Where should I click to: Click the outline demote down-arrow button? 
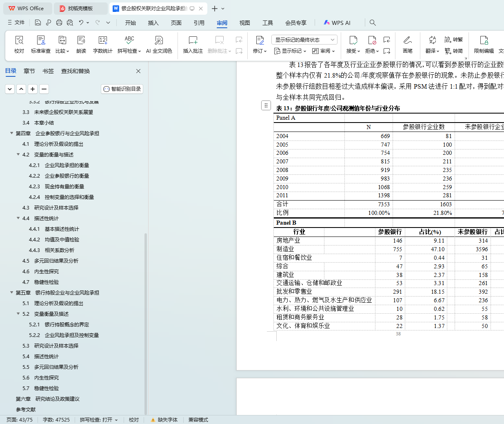coord(10,89)
